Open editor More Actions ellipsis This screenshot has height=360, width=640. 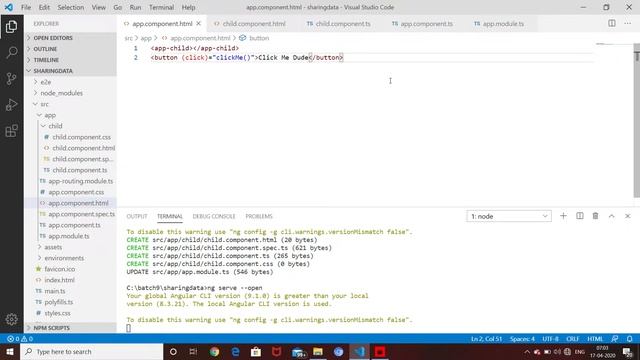coord(627,23)
